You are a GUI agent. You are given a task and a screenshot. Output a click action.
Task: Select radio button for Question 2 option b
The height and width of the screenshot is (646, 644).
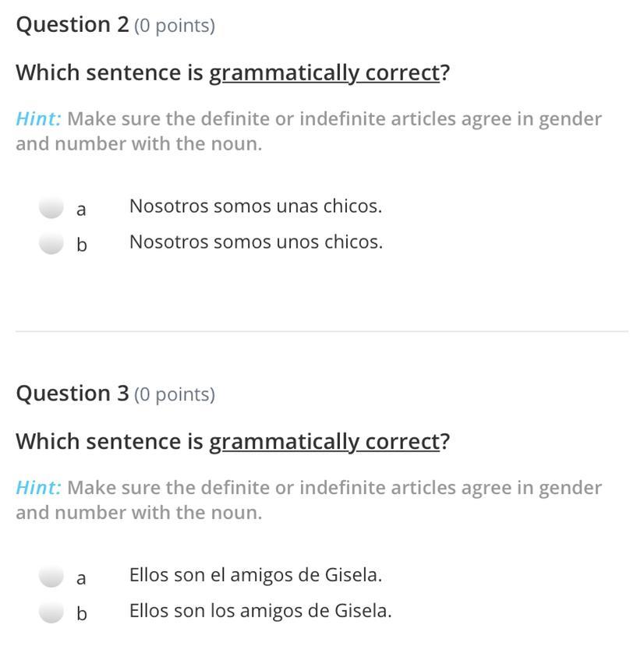(x=51, y=243)
